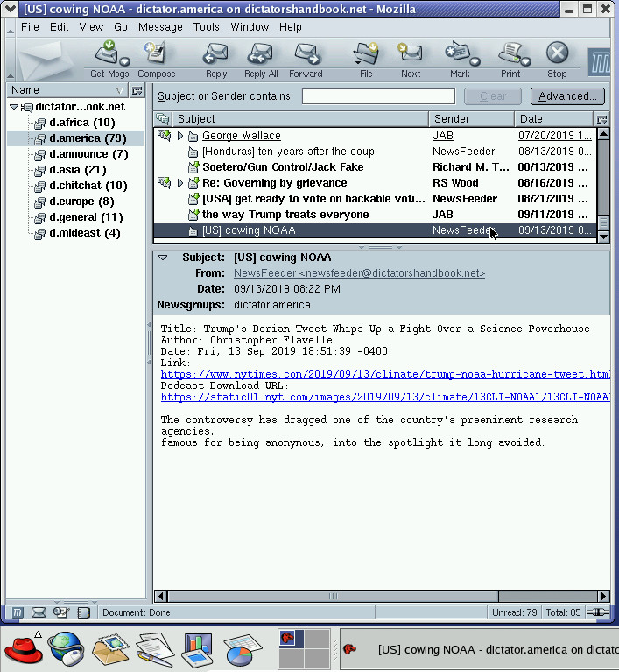
Task: Click the Clear search button
Action: [493, 96]
